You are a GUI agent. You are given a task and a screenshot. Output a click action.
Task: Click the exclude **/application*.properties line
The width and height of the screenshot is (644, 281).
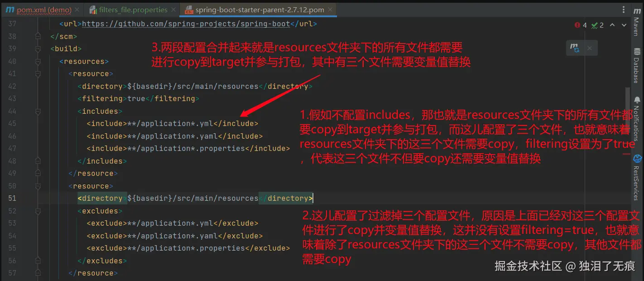[x=188, y=248]
